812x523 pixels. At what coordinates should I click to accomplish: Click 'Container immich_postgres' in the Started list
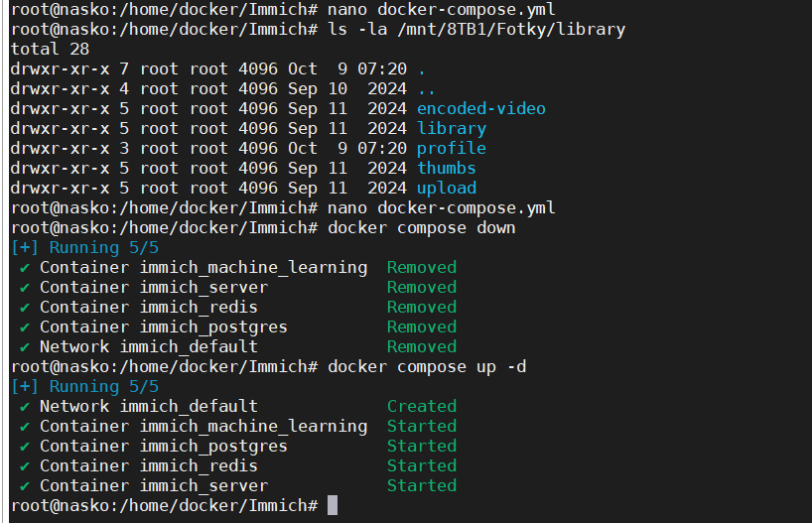[x=164, y=446]
